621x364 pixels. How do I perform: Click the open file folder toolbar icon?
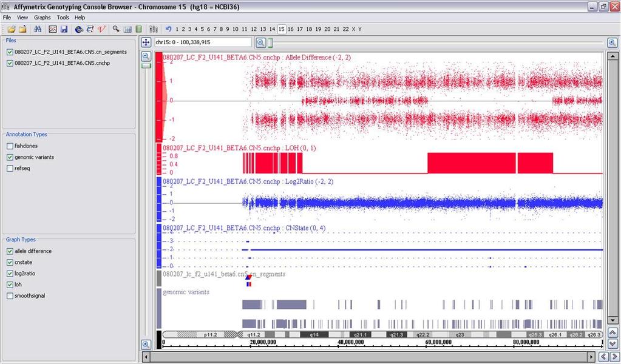pyautogui.click(x=12, y=29)
